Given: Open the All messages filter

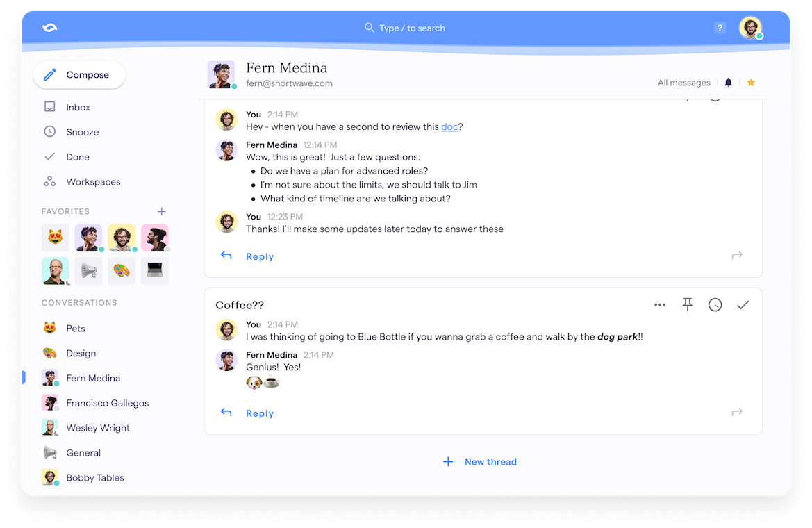Looking at the screenshot, I should tap(683, 82).
